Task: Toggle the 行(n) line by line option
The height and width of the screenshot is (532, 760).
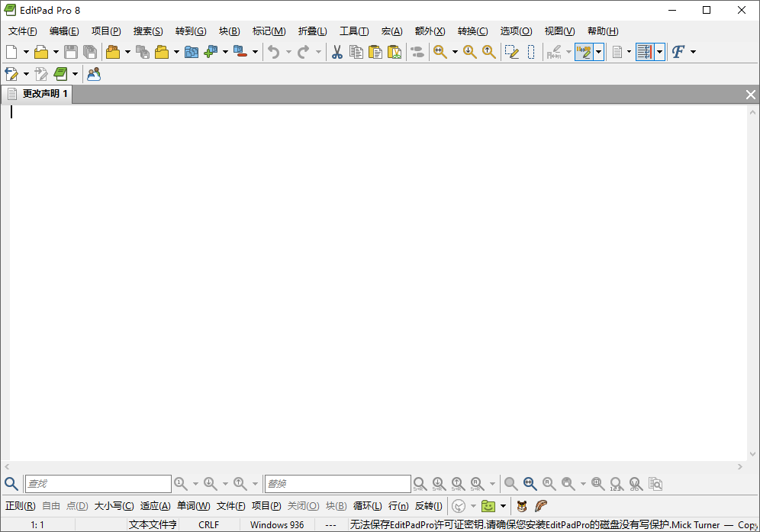Action: click(x=398, y=506)
